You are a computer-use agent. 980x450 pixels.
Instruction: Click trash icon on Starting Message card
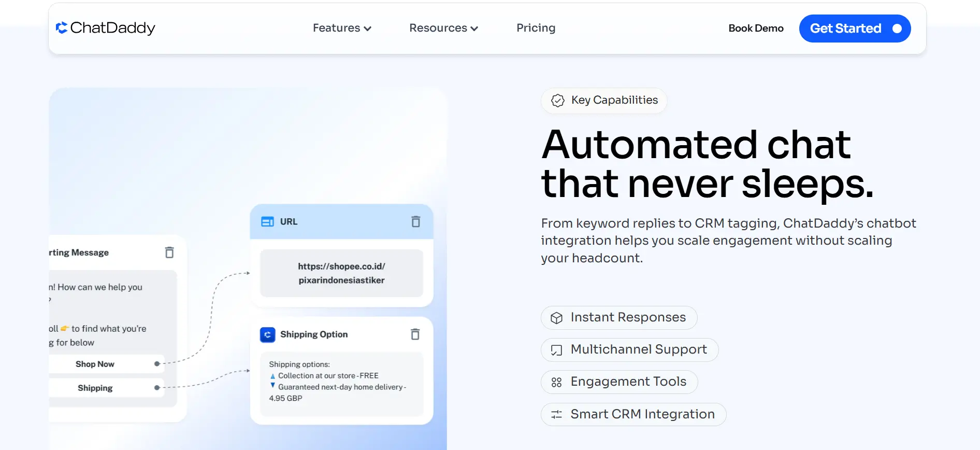tap(169, 252)
